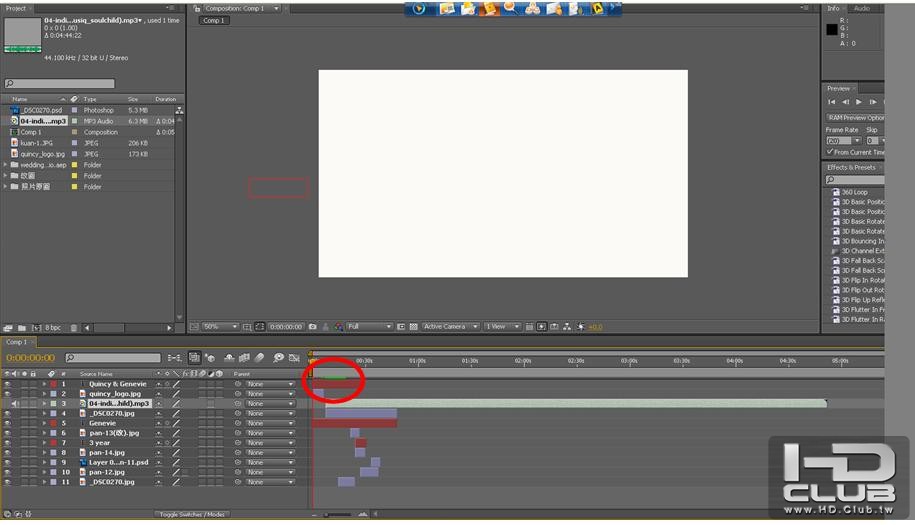Open the 1 View layout dropdown
Screen dimensions: 915x525
click(502, 327)
